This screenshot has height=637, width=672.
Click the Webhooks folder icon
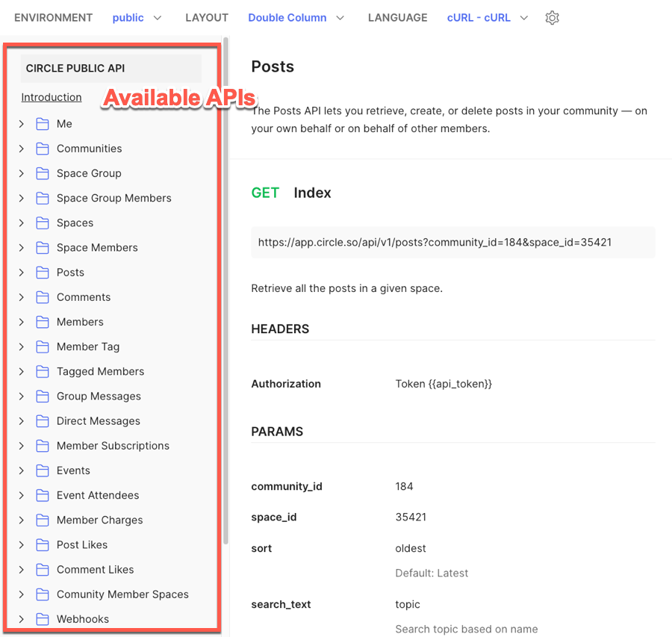[43, 619]
